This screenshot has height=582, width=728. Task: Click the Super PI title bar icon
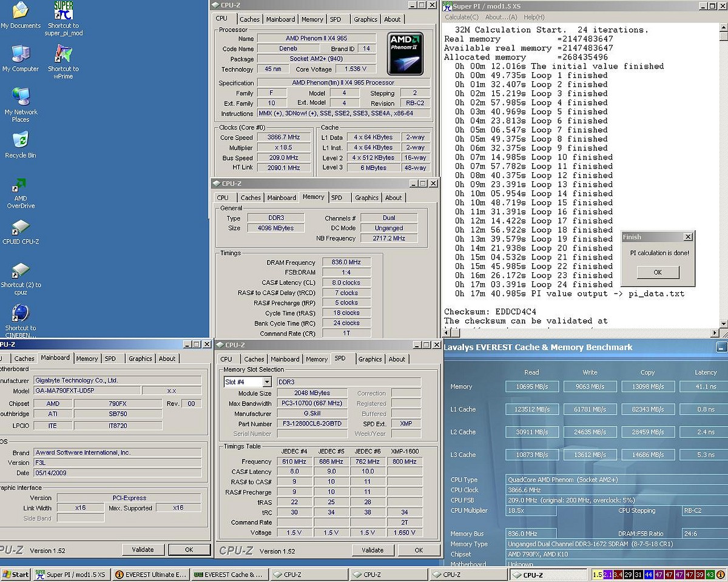tap(448, 6)
